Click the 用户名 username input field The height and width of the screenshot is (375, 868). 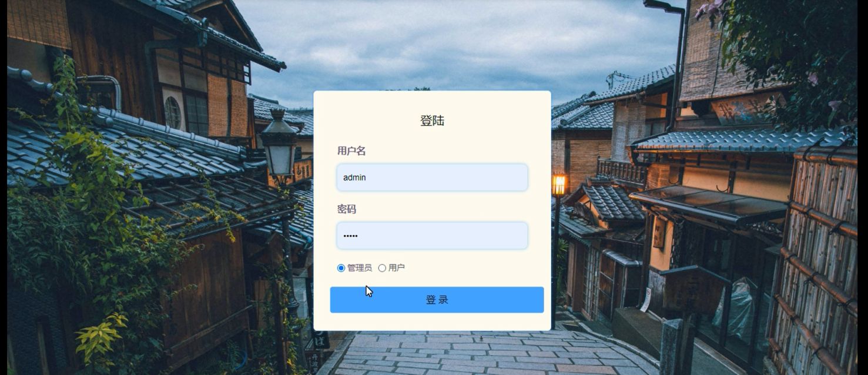point(432,178)
